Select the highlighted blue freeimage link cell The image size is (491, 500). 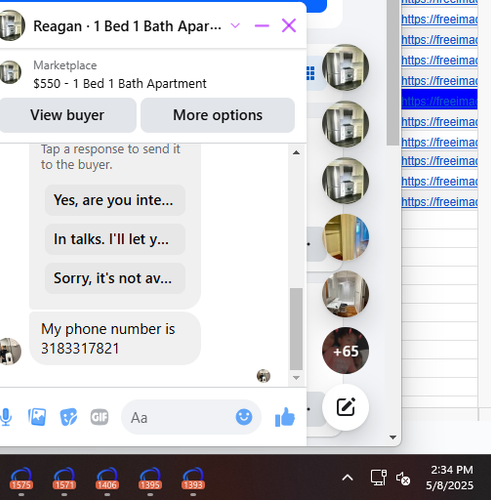pos(439,99)
